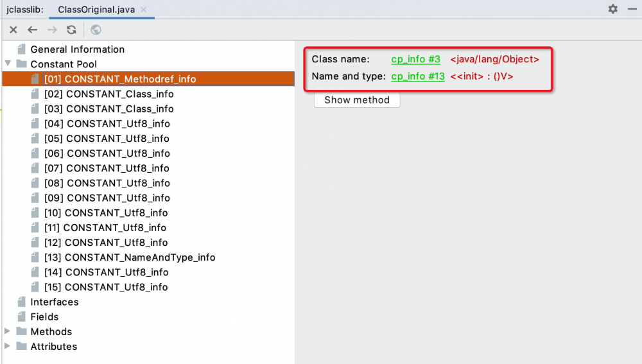Close the ClassOriginal.java tab

144,10
